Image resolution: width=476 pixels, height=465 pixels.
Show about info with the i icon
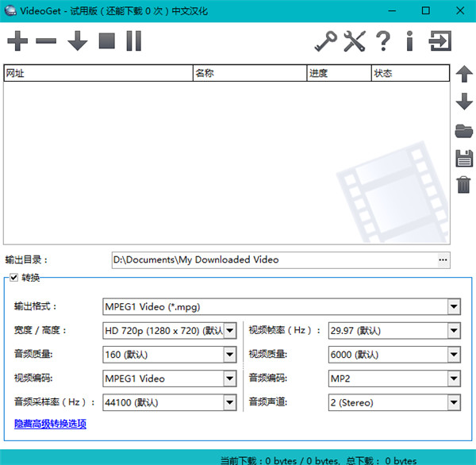coord(409,41)
